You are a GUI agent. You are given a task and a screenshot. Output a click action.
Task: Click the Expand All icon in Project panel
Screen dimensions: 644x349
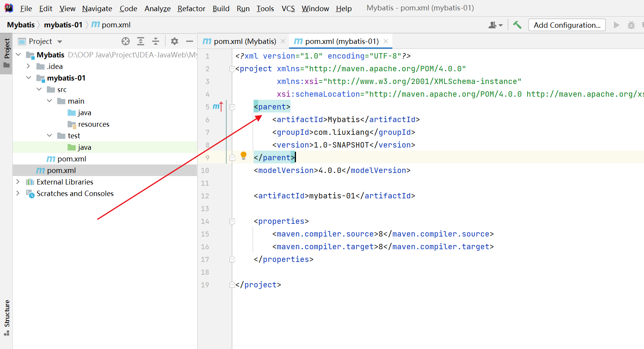coord(141,41)
